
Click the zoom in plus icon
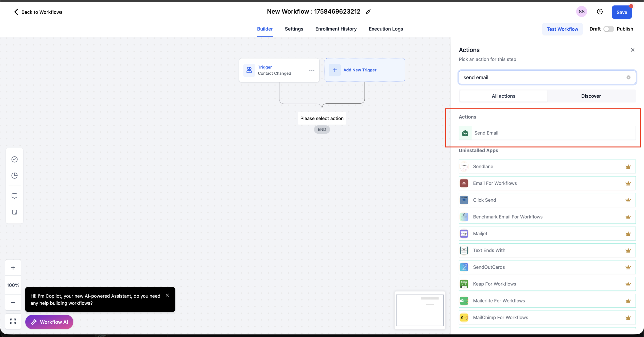click(x=13, y=268)
